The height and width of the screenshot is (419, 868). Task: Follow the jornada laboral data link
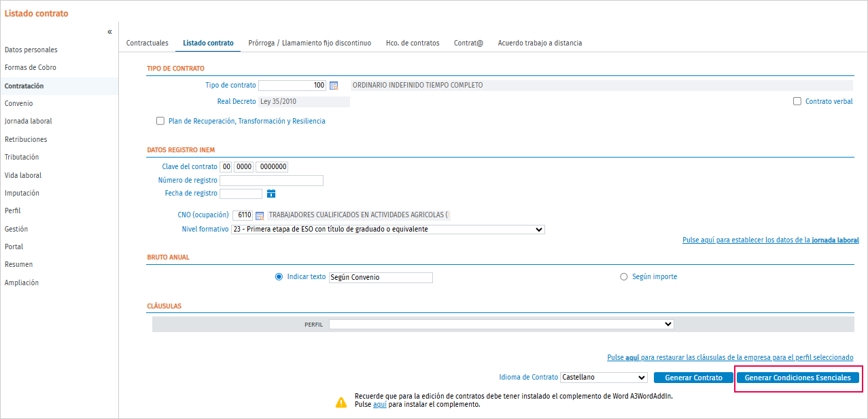click(771, 240)
